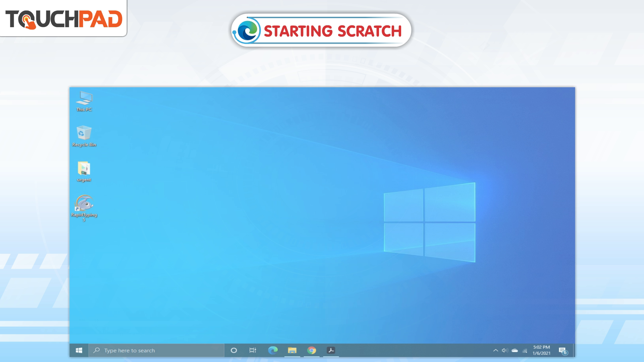644x362 pixels.
Task: Launch Microsoft Edge from the taskbar
Action: click(273, 350)
